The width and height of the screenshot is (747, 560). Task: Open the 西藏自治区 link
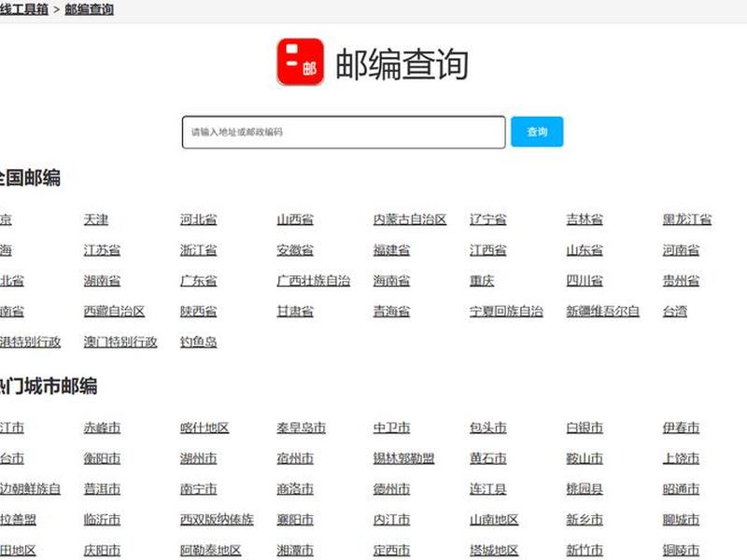click(114, 312)
